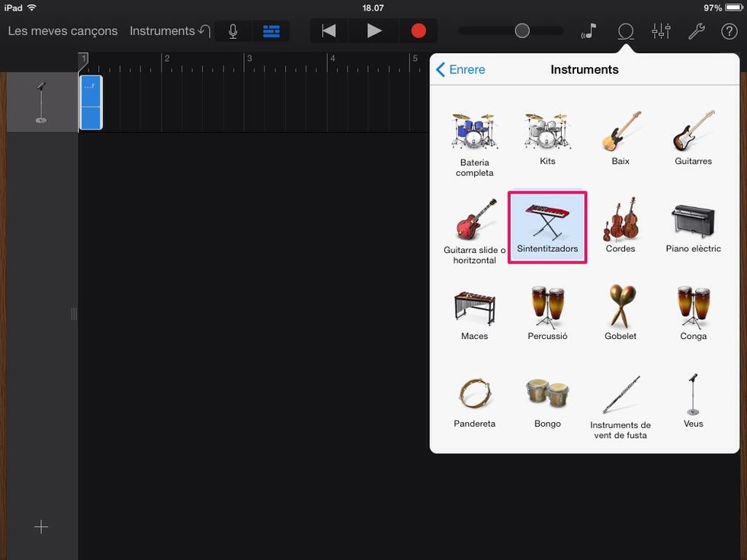Toggle the loop browser icon
Image resolution: width=747 pixels, height=560 pixels.
point(625,31)
